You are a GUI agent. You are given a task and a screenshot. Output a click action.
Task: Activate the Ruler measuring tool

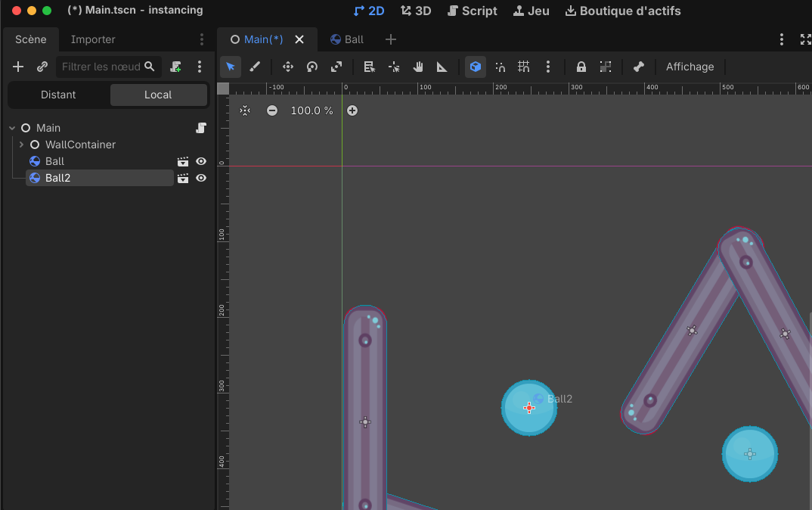coord(442,67)
